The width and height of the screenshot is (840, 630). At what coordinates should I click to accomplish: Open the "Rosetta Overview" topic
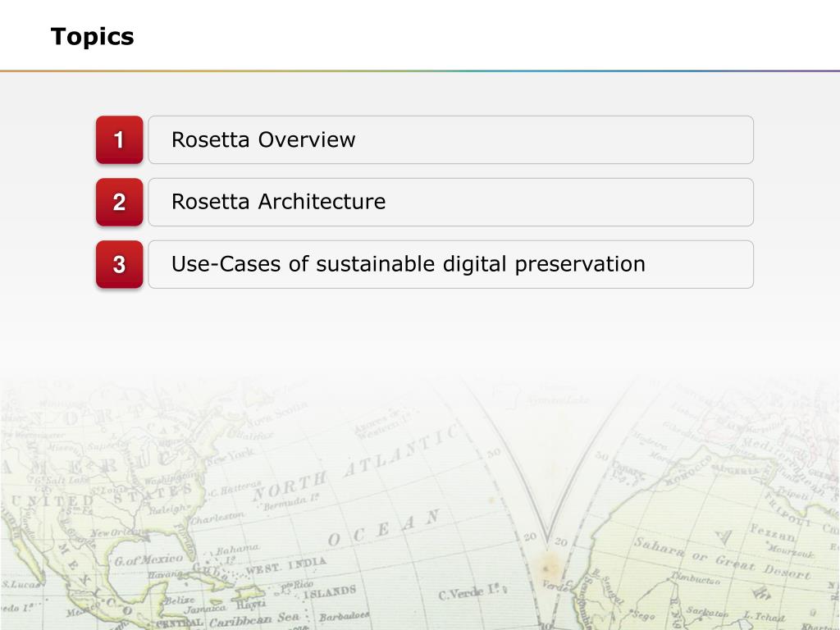pos(450,139)
